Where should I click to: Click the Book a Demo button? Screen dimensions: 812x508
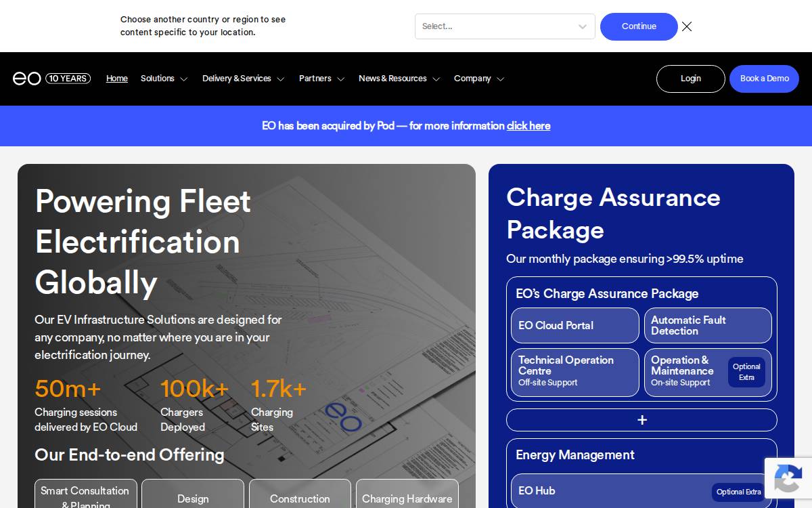click(764, 79)
